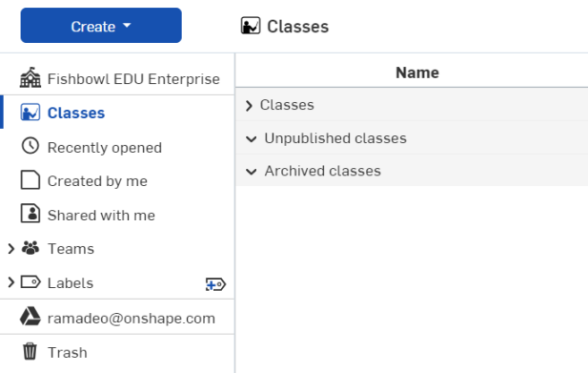This screenshot has width=588, height=373.
Task: Click the Created by me document icon
Action: pyautogui.click(x=30, y=179)
